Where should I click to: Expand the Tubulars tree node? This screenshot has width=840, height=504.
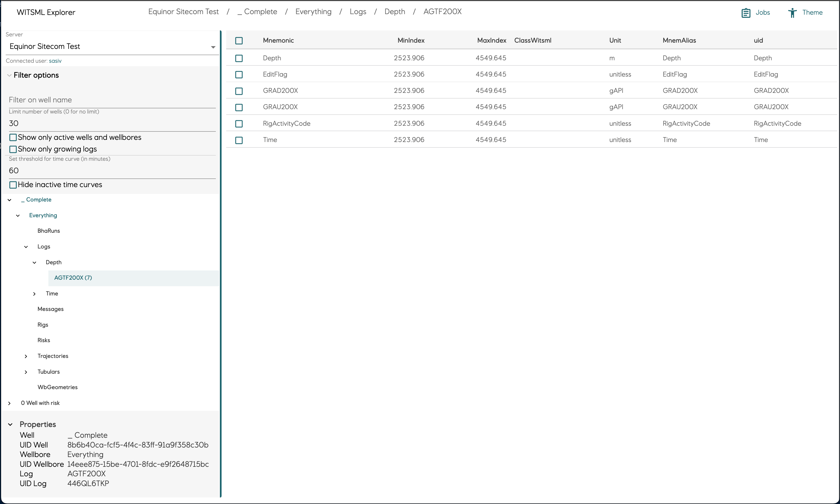(x=26, y=372)
